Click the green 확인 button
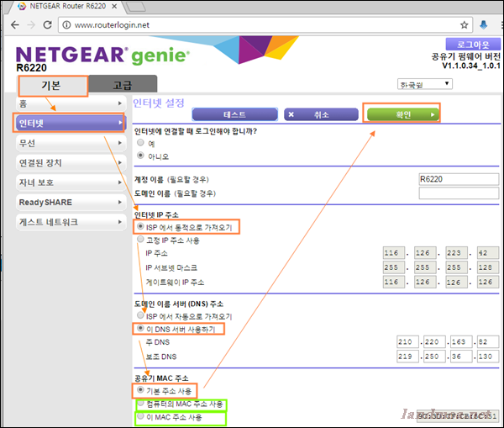This screenshot has height=428, width=504. pyautogui.click(x=402, y=114)
